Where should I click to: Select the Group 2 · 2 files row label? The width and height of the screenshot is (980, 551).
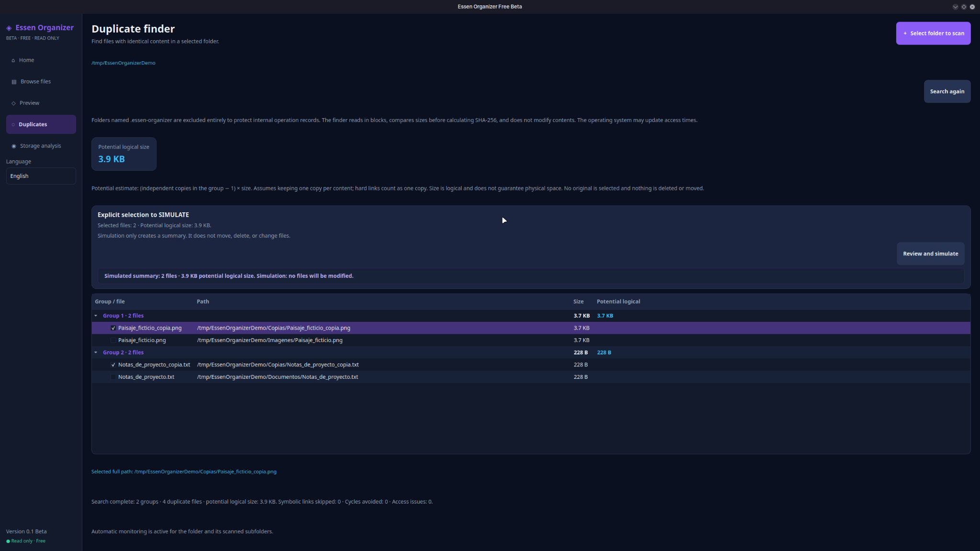pyautogui.click(x=123, y=353)
